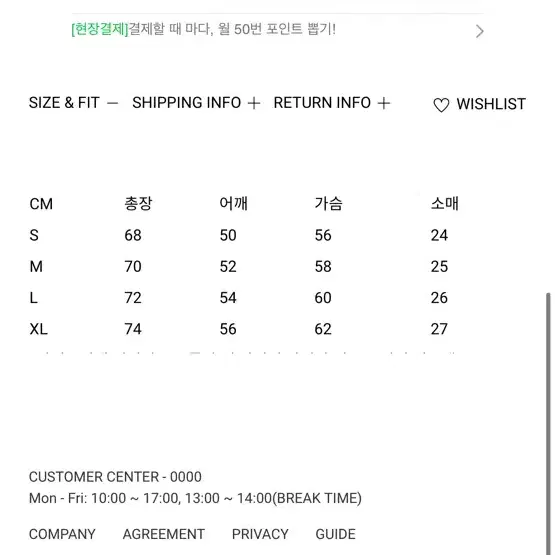555x555 pixels.
Task: Click the minus icon beside SIZE & FIT
Action: pyautogui.click(x=112, y=103)
